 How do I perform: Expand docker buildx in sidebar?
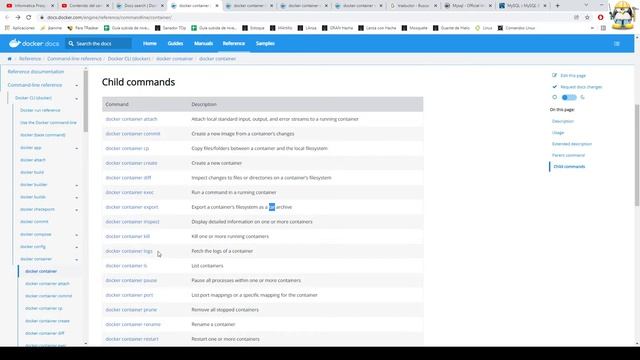tap(77, 198)
